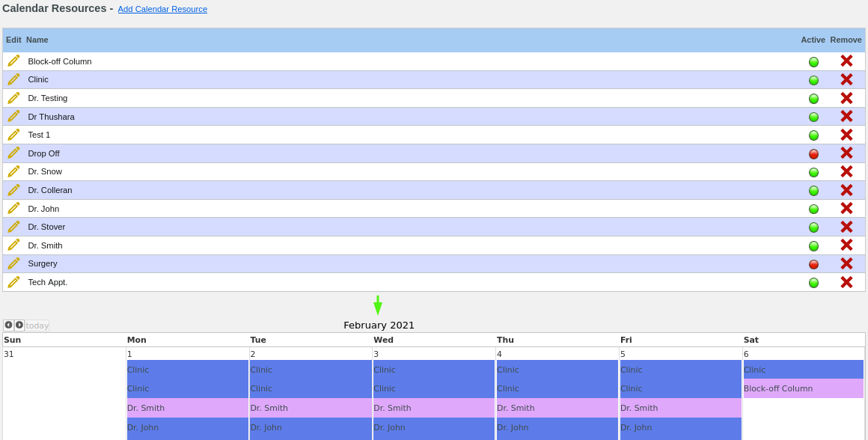Screen dimensions: 868x440
Task: Deactivate the Dr. Stover resource
Action: click(814, 227)
